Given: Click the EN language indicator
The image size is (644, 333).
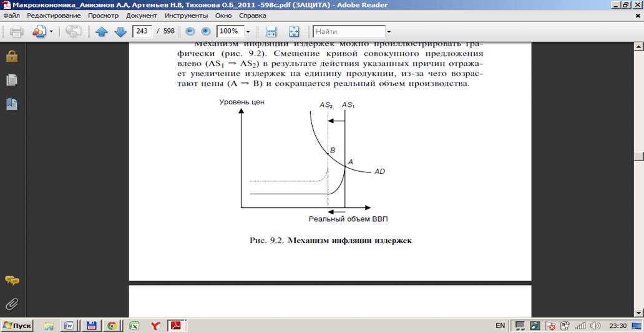Looking at the screenshot, I should [x=500, y=326].
